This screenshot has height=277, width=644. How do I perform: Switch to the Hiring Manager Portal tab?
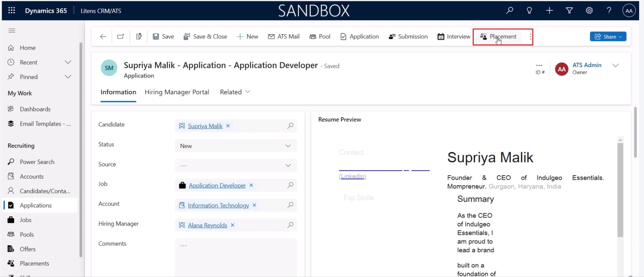(x=177, y=92)
